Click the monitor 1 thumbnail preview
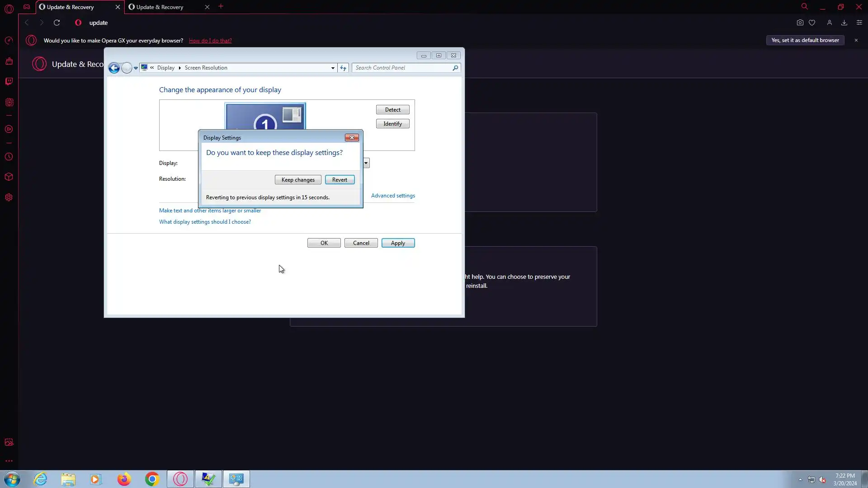The image size is (868, 488). click(265, 117)
